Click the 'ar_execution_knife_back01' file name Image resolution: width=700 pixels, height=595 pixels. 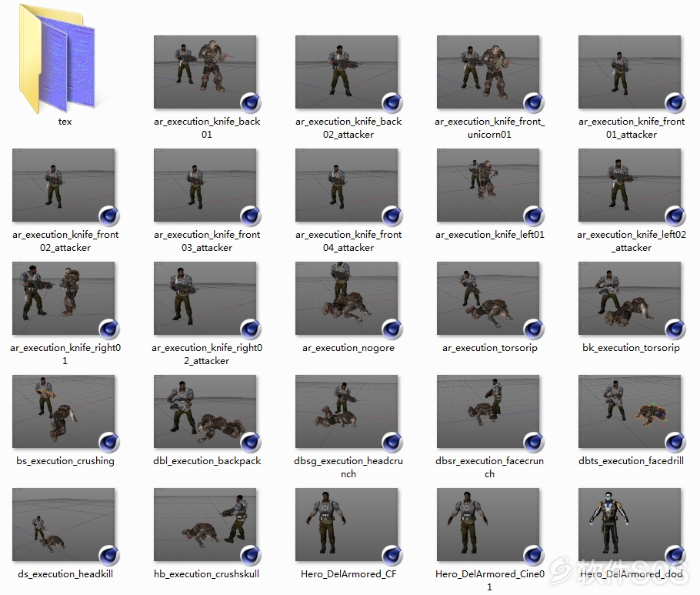click(x=207, y=128)
